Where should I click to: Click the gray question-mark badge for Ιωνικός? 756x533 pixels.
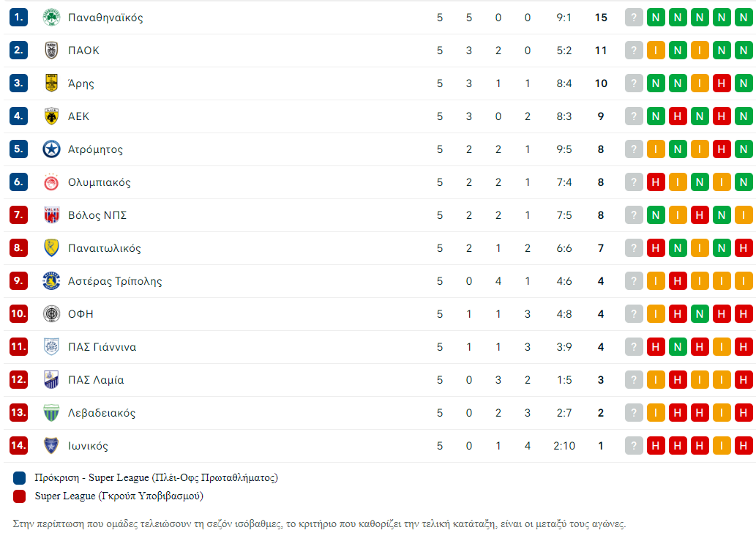point(634,446)
